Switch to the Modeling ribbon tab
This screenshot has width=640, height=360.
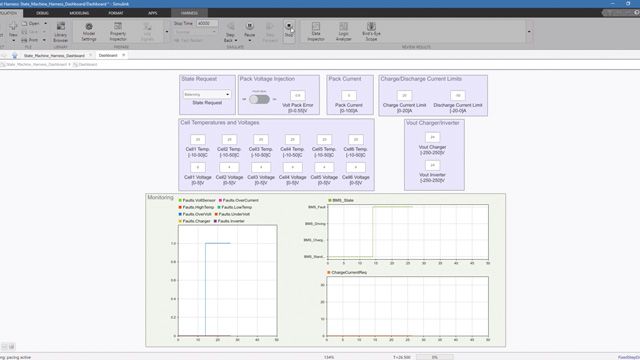point(79,13)
